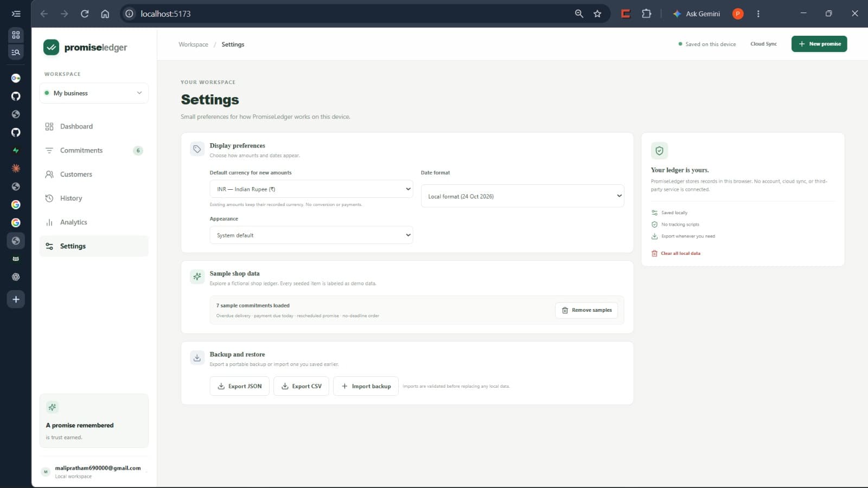Click the Commitments count badge 6
Image resolution: width=868 pixels, height=488 pixels.
click(x=138, y=150)
